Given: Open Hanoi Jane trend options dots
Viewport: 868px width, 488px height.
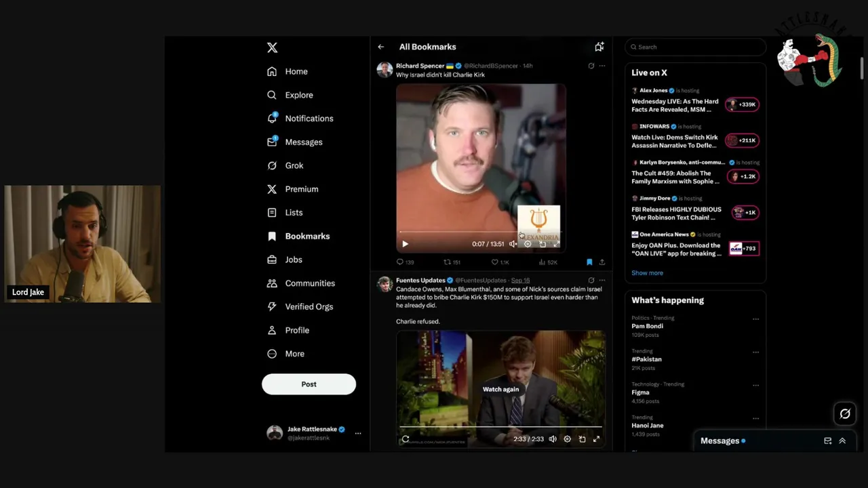Looking at the screenshot, I should (755, 419).
